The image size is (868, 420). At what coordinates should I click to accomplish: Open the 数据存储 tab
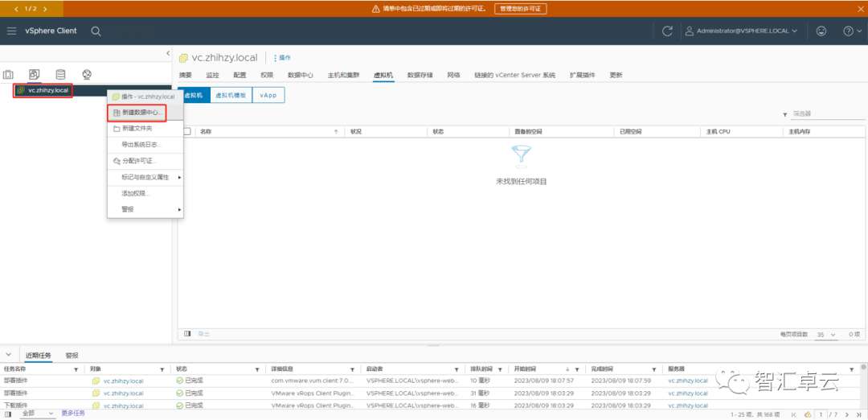420,75
